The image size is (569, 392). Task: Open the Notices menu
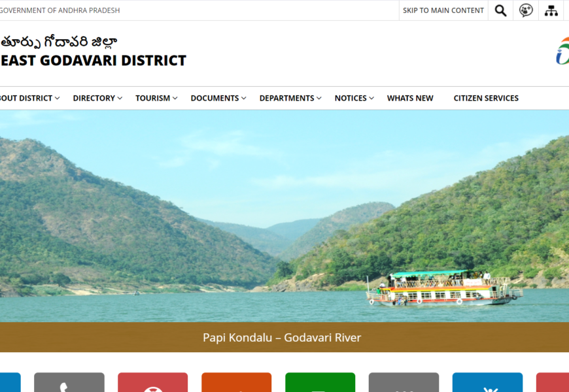click(351, 98)
